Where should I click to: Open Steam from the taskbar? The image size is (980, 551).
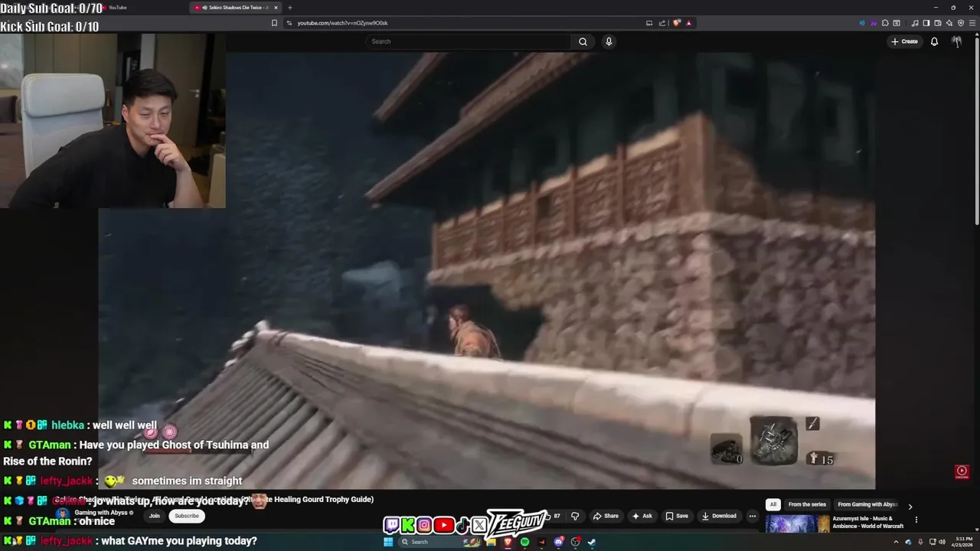point(592,542)
